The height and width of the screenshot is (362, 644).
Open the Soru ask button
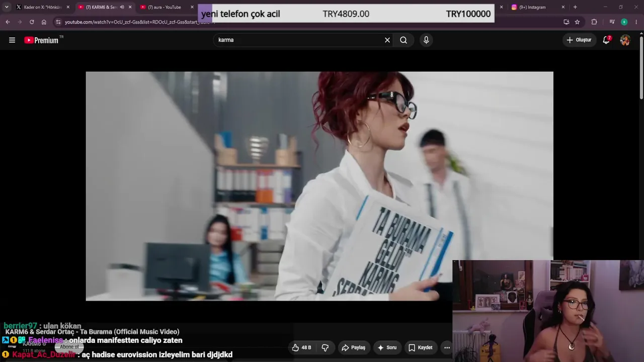click(387, 347)
